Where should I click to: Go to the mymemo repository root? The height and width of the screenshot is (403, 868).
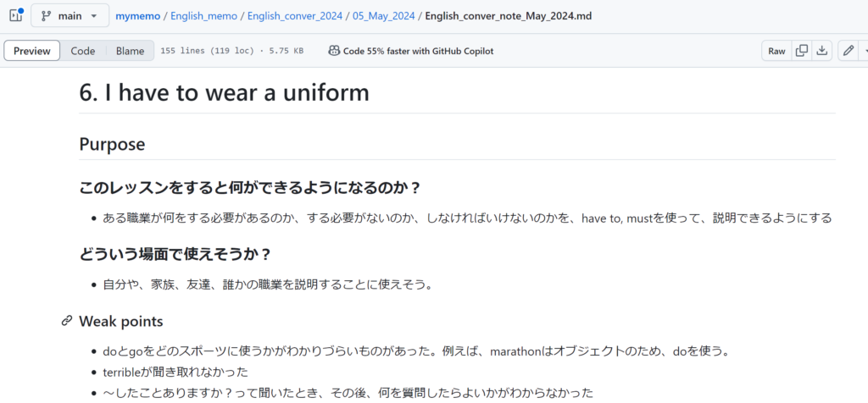click(x=136, y=16)
